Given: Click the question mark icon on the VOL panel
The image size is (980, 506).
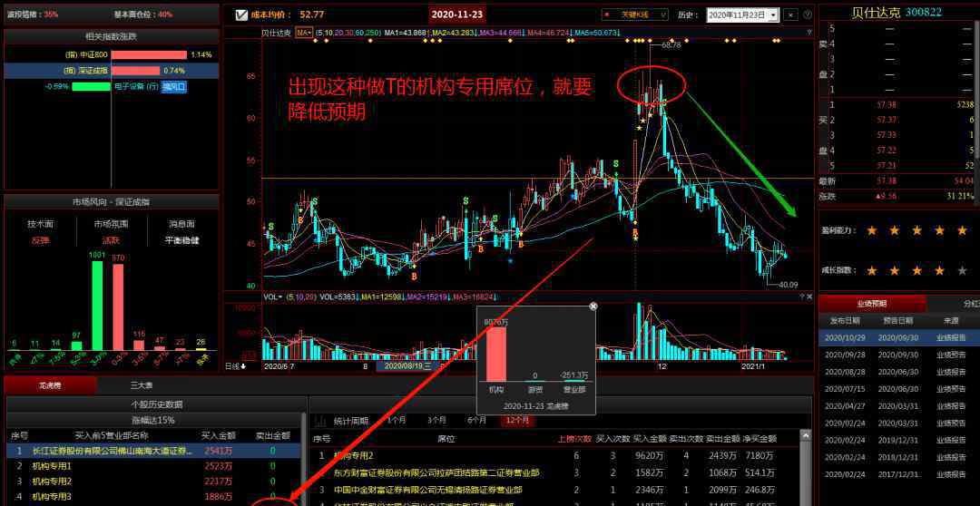Looking at the screenshot, I should tap(802, 297).
